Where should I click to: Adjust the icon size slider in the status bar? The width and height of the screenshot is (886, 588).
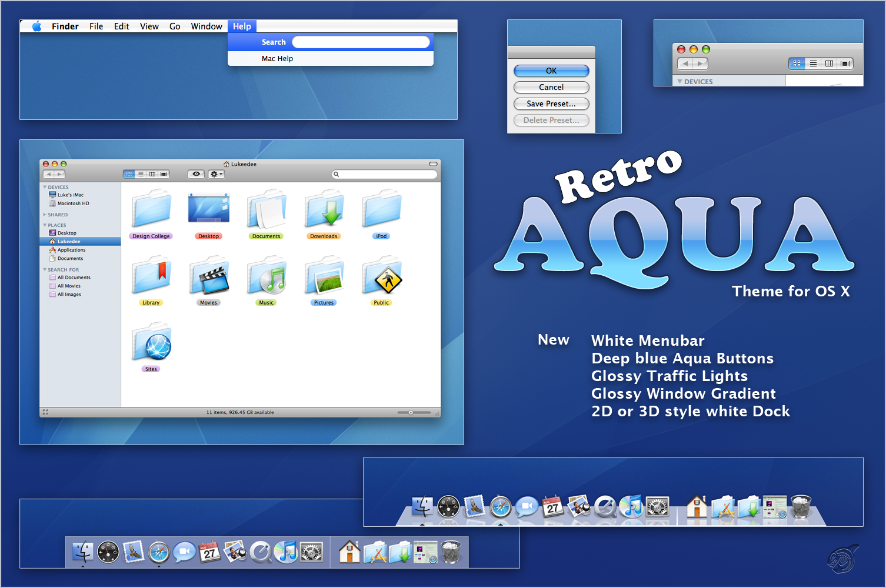point(411,413)
